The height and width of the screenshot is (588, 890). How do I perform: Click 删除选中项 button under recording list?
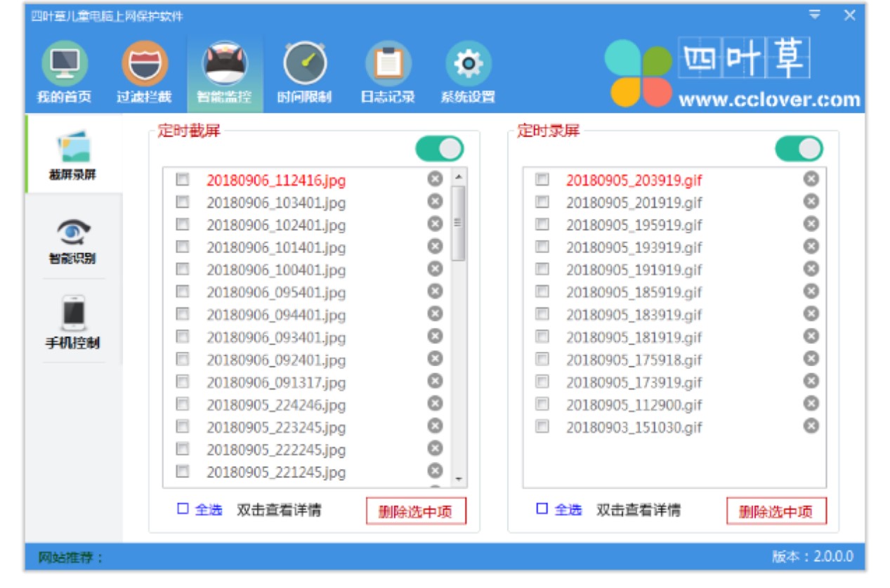[x=776, y=511]
